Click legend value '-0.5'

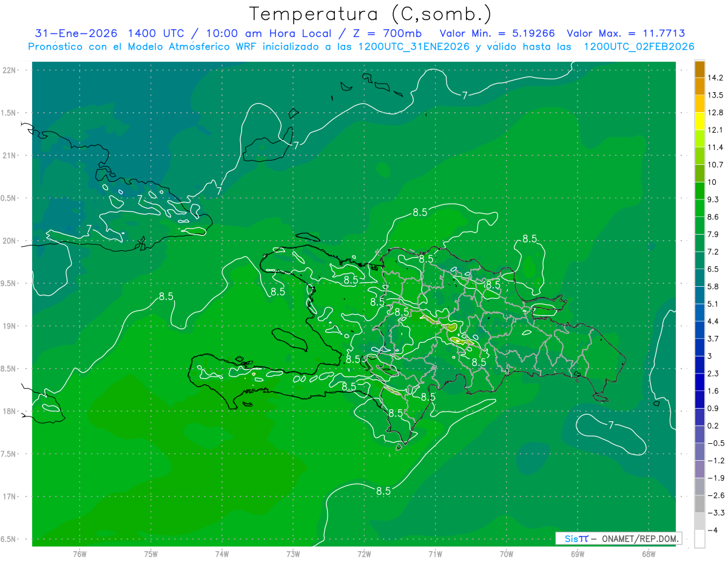point(715,443)
